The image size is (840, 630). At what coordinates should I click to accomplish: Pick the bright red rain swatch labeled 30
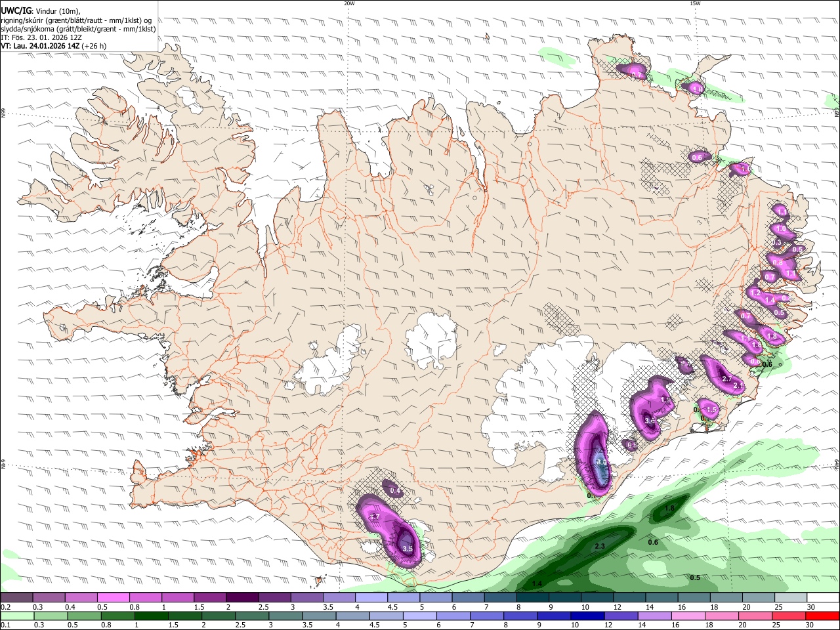[x=822, y=616]
